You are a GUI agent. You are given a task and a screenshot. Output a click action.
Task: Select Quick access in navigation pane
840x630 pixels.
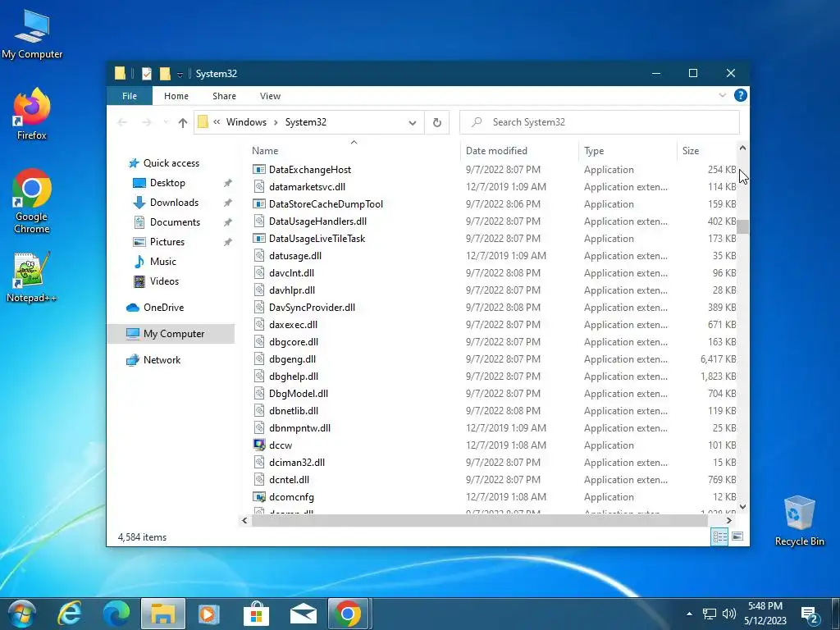pyautogui.click(x=171, y=163)
